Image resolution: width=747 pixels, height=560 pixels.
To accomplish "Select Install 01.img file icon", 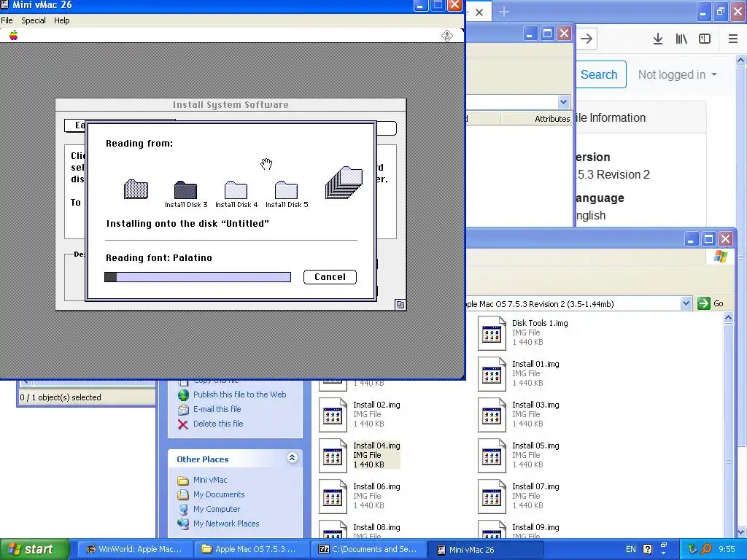I will point(492,374).
